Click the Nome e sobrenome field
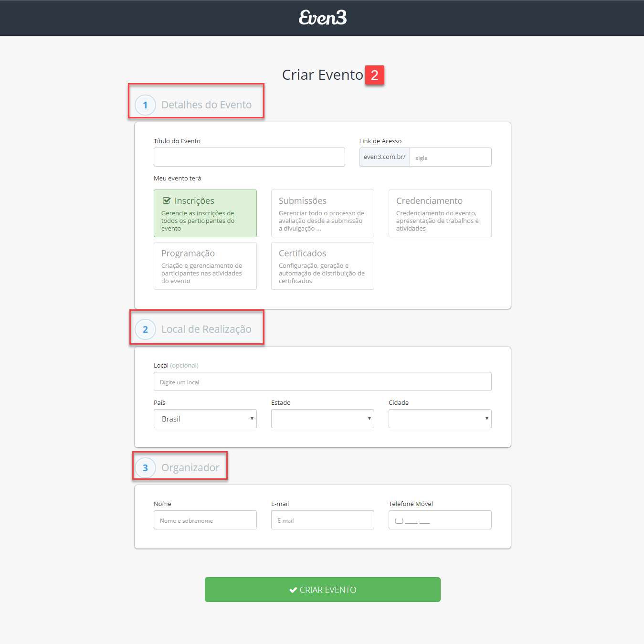Screen dimensions: 644x644 (205, 520)
